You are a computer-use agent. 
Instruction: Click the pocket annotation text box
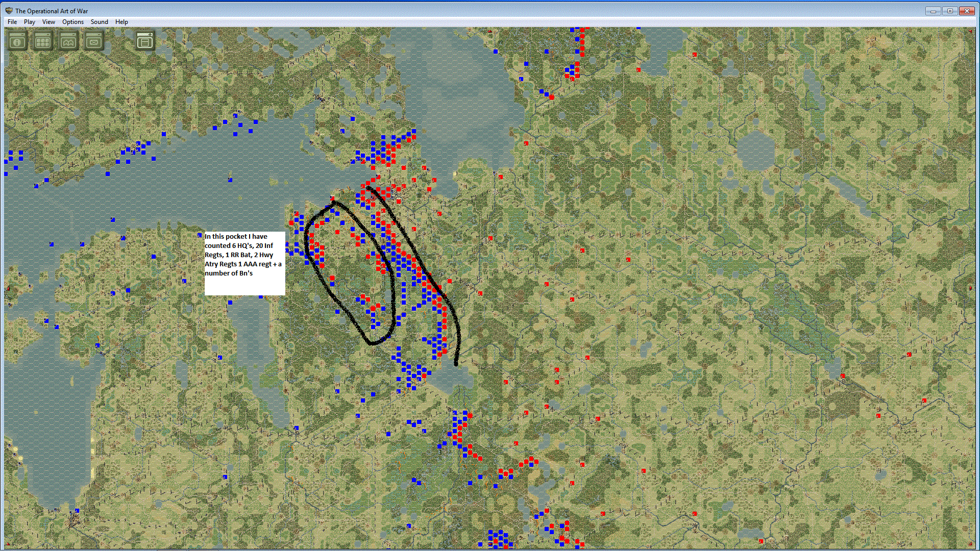(244, 263)
